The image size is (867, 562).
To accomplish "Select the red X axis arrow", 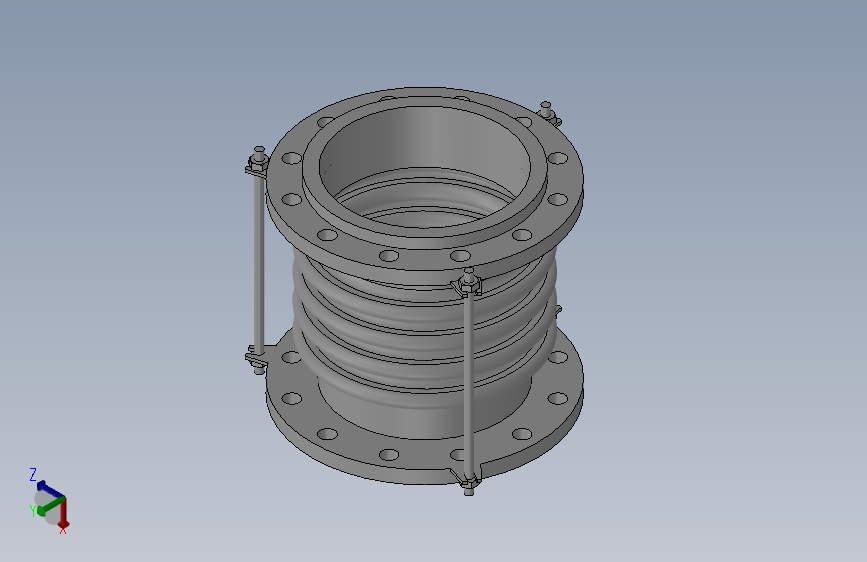I will click(64, 513).
